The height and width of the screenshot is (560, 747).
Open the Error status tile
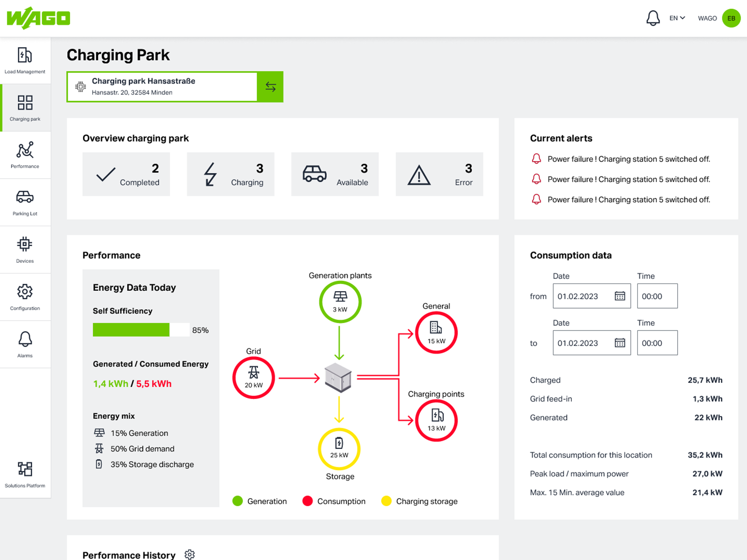[x=439, y=174]
